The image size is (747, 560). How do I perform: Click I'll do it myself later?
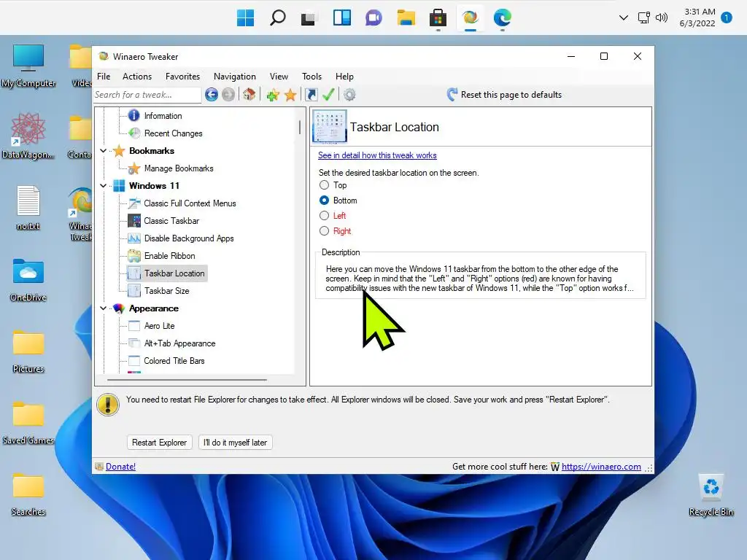(235, 443)
